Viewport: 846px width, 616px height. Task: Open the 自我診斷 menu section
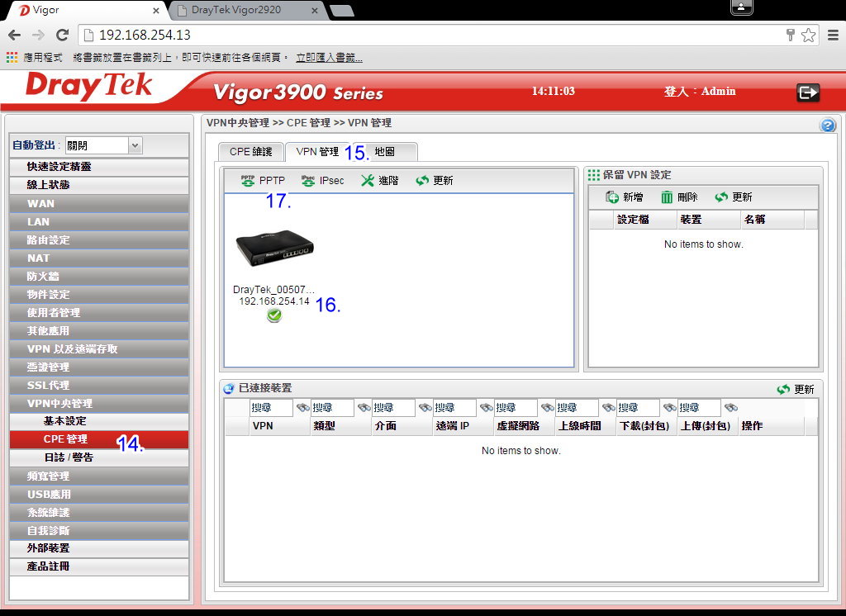(x=99, y=531)
